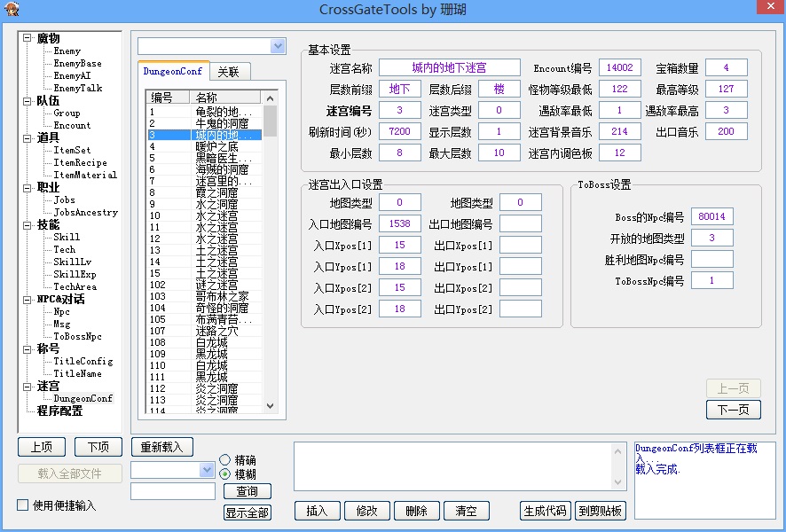Open EnemyAI in the left tree

pos(72,76)
